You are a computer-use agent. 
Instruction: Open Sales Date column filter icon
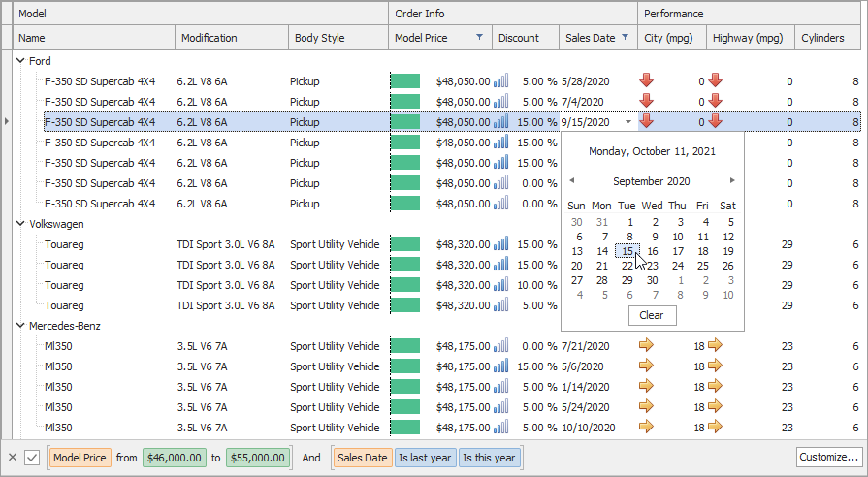(x=625, y=38)
